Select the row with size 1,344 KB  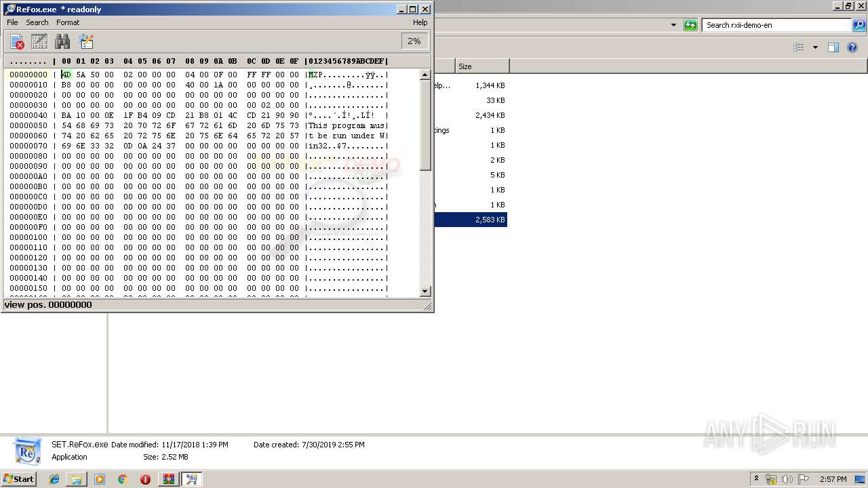pyautogui.click(x=471, y=85)
